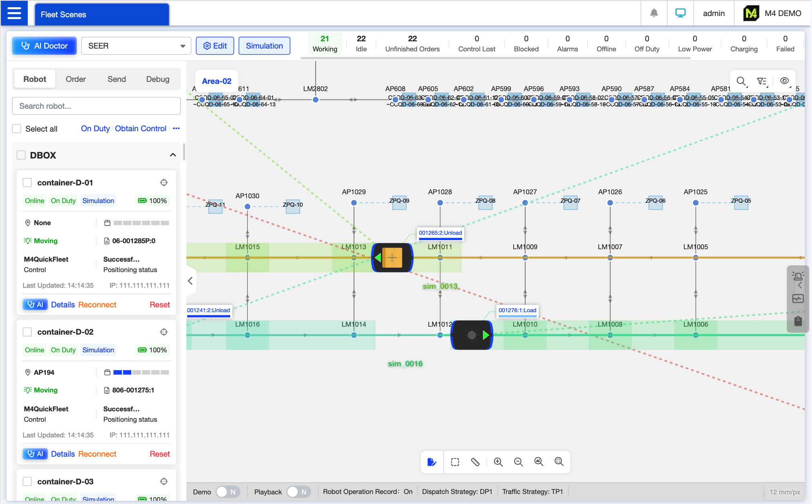Check the Select all checkbox
812x504 pixels.
click(17, 129)
